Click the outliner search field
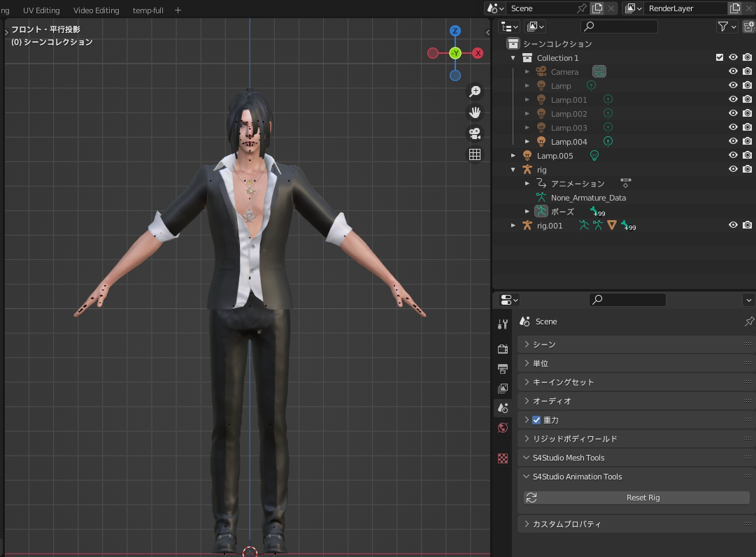Image resolution: width=756 pixels, height=557 pixels. (619, 27)
